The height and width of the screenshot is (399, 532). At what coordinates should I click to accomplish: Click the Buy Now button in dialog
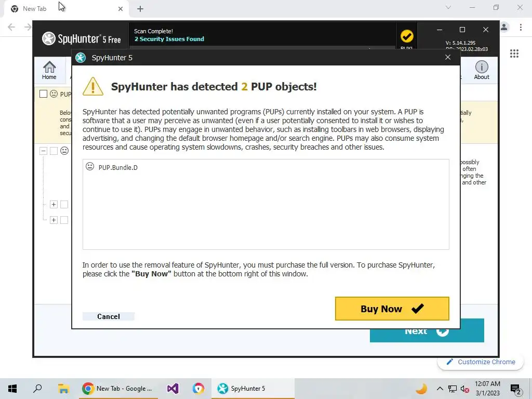click(x=392, y=309)
